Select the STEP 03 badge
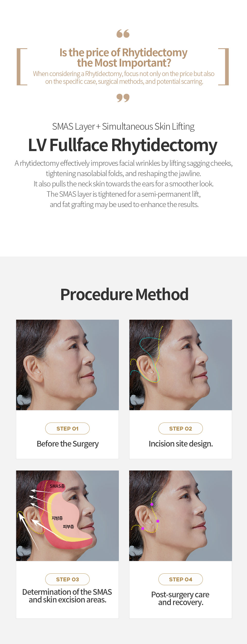This screenshot has width=247, height=644. (67, 579)
